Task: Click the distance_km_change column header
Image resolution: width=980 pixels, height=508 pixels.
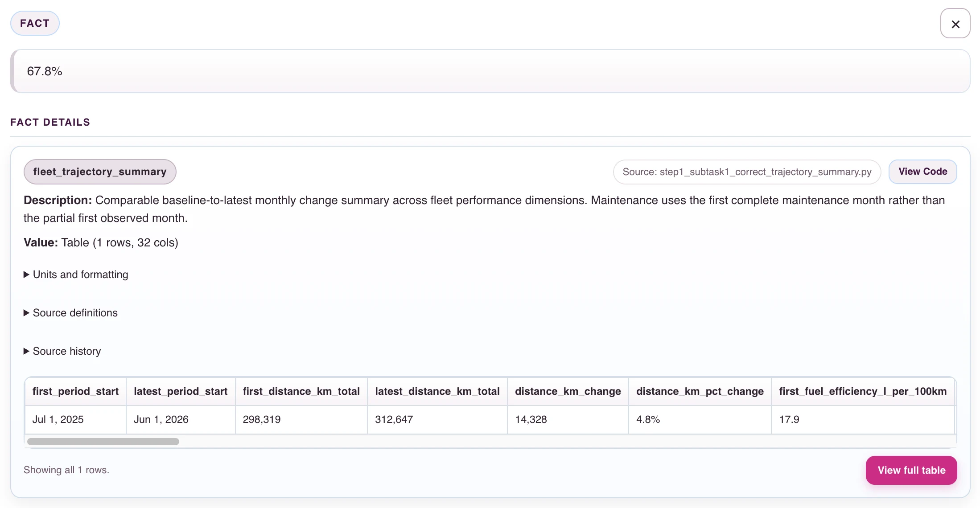Action: click(x=568, y=391)
